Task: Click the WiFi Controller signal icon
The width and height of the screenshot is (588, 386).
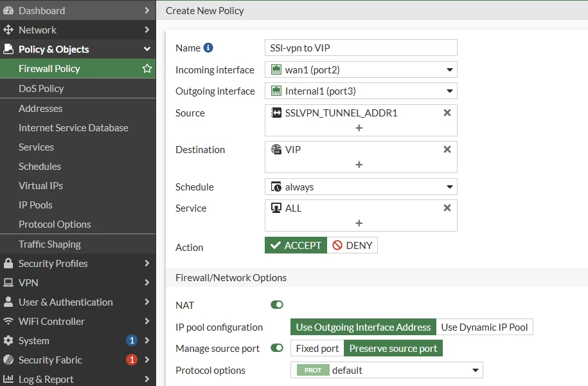Action: click(x=8, y=322)
